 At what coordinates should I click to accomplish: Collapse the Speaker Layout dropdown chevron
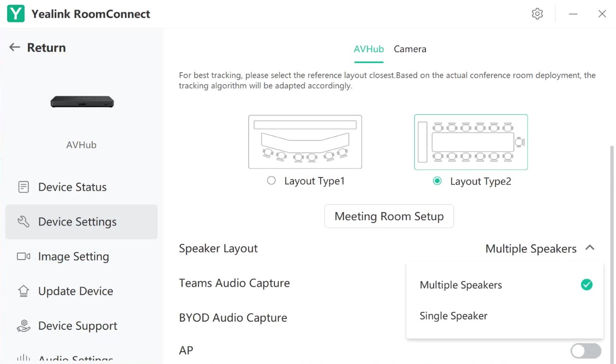(590, 248)
